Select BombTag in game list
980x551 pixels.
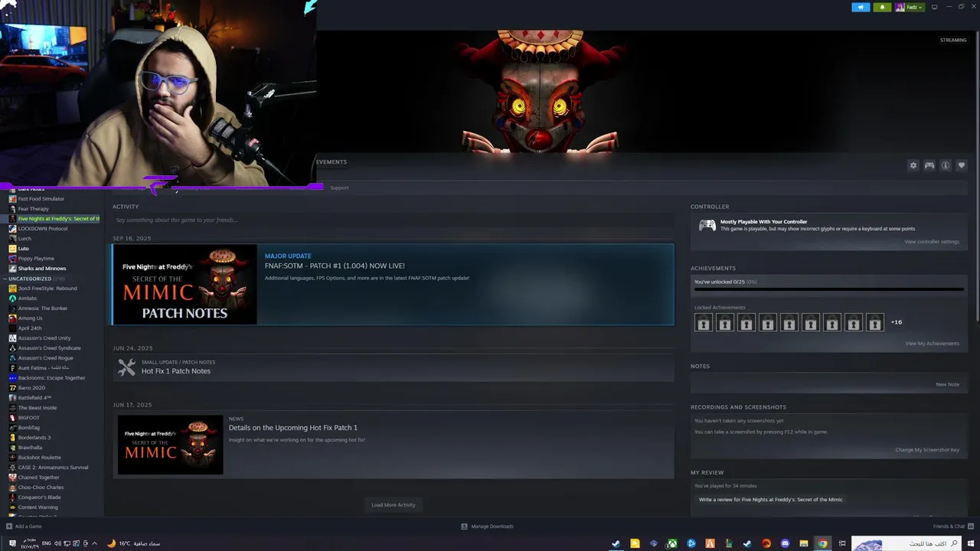click(30, 428)
